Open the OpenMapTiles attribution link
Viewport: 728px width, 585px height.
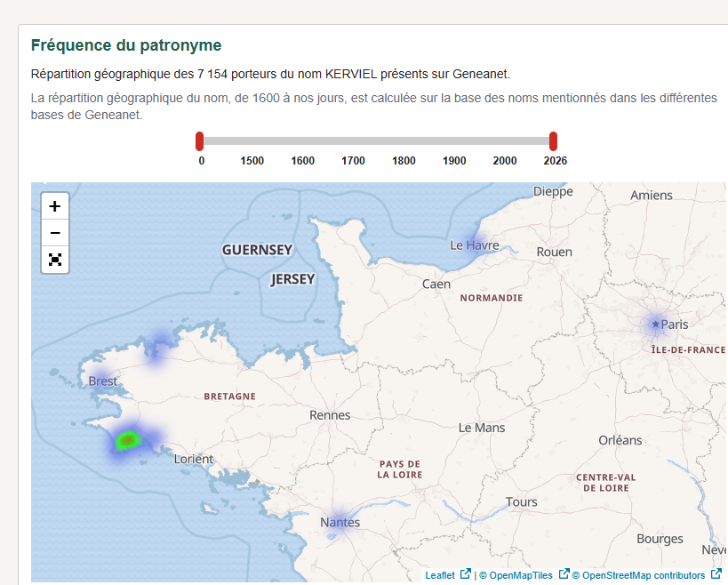[x=521, y=575]
